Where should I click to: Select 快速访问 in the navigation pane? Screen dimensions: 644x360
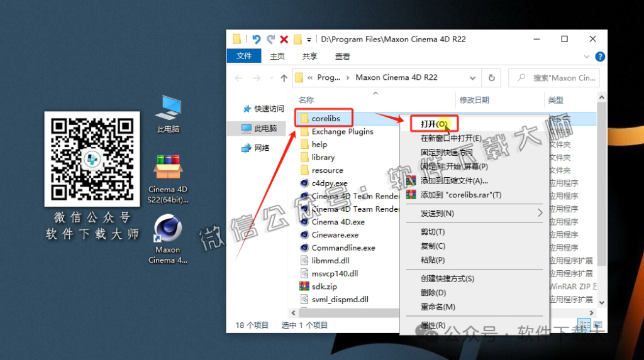264,109
